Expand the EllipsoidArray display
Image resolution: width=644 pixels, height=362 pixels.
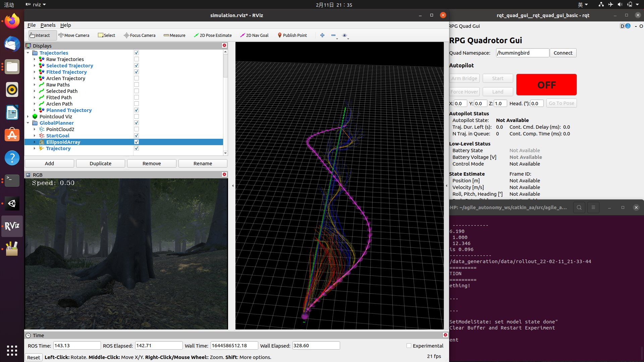[35, 142]
